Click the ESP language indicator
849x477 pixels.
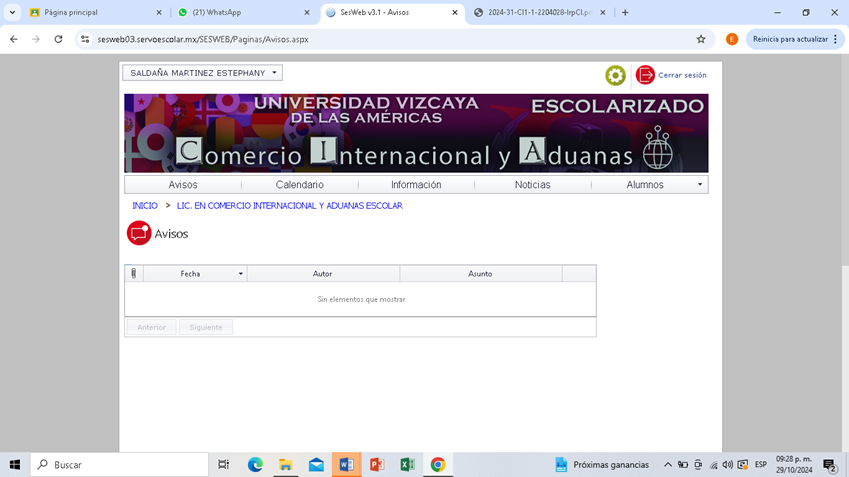coord(761,465)
